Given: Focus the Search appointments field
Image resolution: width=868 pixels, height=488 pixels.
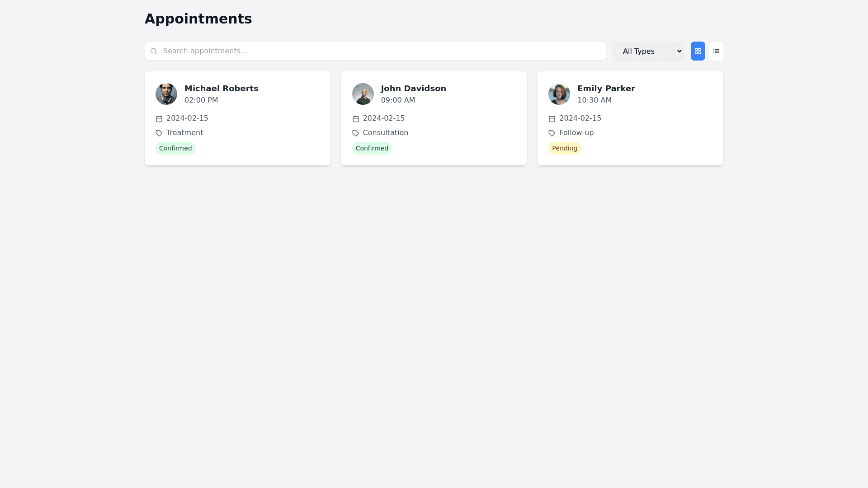Looking at the screenshot, I should (x=380, y=51).
